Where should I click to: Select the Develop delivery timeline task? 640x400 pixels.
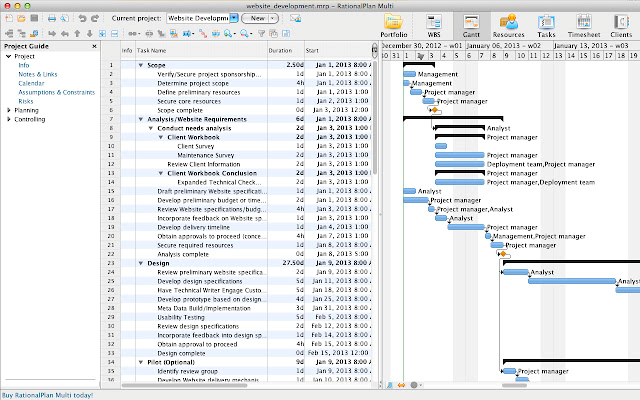(193, 227)
